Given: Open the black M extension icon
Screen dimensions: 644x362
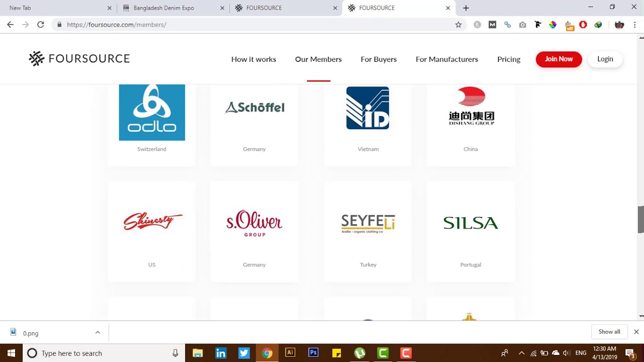Looking at the screenshot, I should (x=492, y=25).
